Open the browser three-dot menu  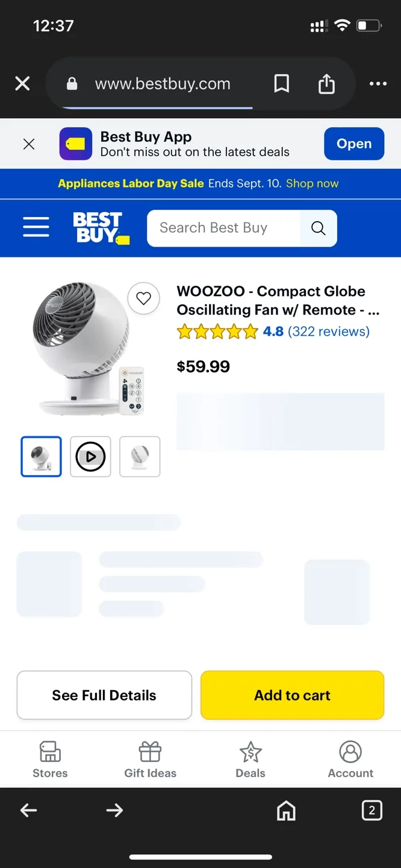click(378, 84)
